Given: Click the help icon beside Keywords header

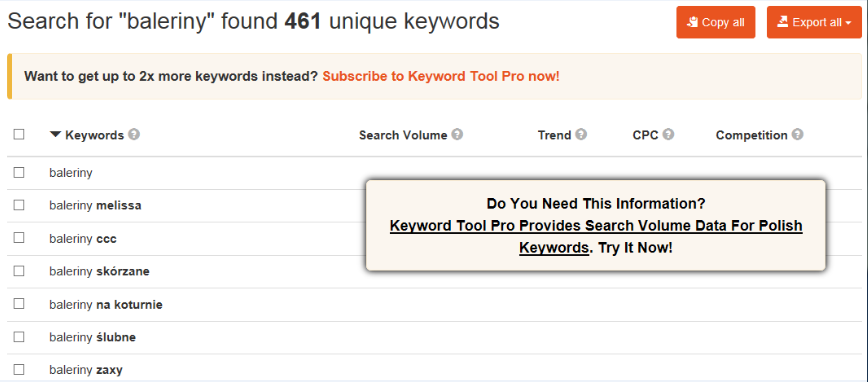Looking at the screenshot, I should [134, 135].
